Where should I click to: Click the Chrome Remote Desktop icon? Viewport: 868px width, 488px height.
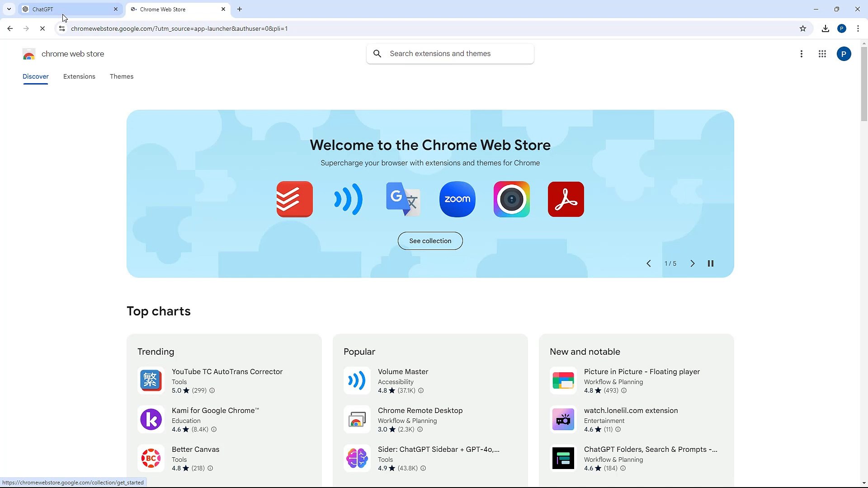[357, 419]
